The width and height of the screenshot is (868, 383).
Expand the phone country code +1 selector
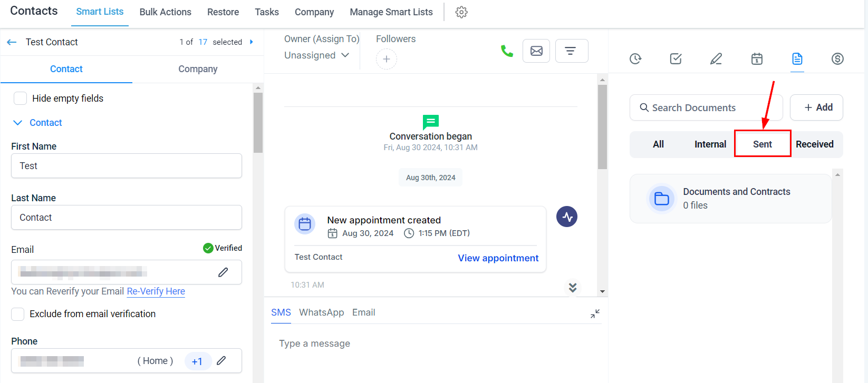197,361
